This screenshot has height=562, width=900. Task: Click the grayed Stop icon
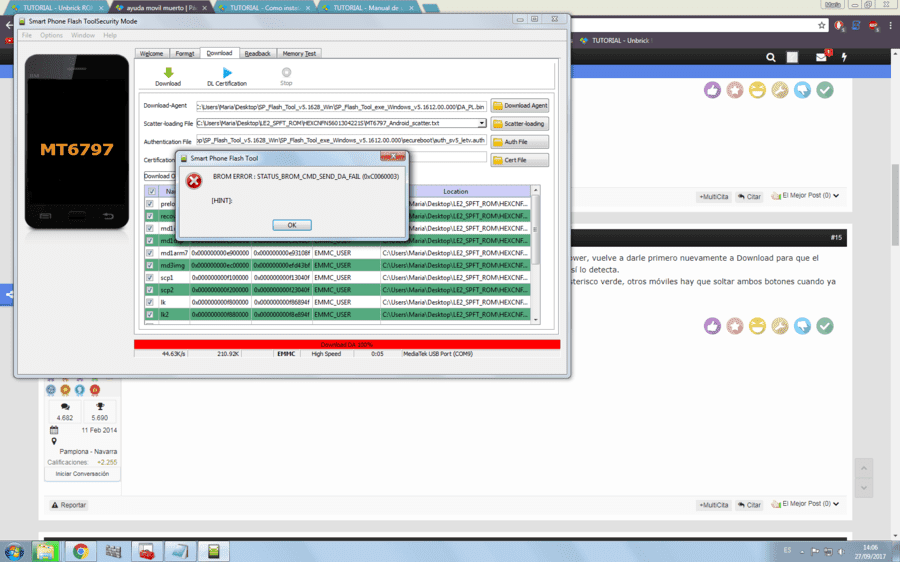(286, 72)
